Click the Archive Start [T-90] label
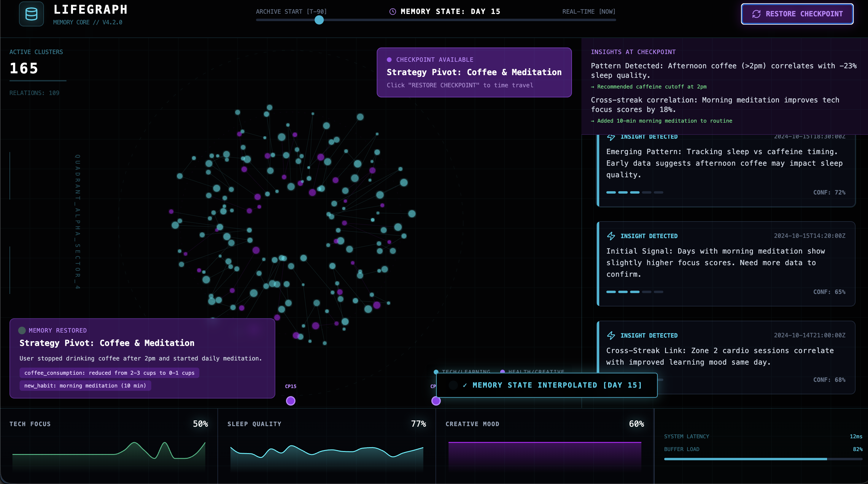Screen dimensions: 868x484 [x=291, y=12]
